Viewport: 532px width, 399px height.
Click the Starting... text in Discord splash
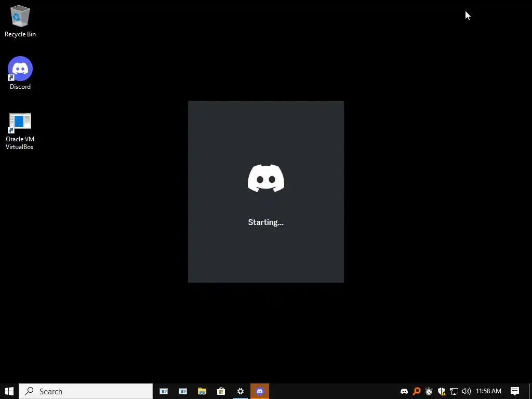[265, 222]
